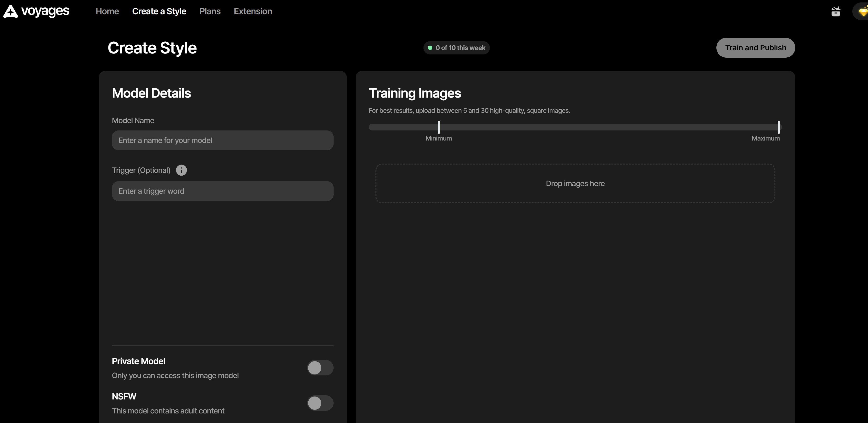The image size is (868, 423).
Task: Open the Extension nav link
Action: coord(253,12)
